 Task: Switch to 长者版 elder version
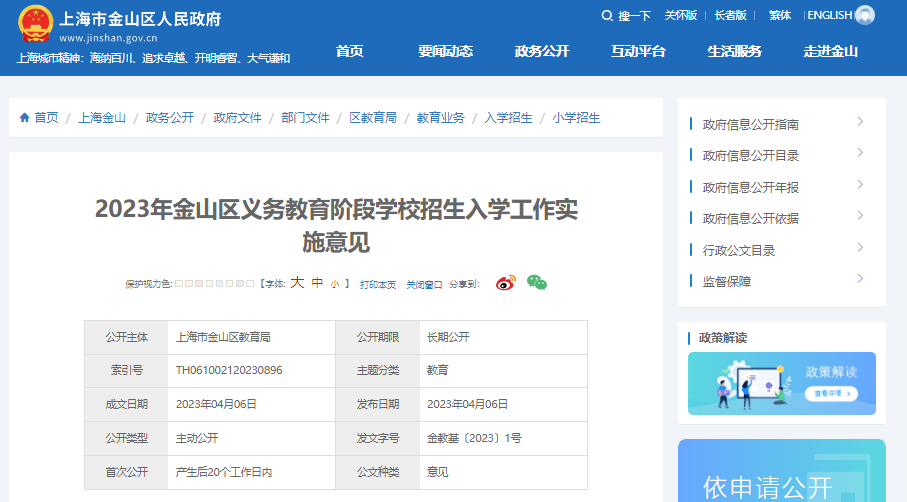pos(731,15)
